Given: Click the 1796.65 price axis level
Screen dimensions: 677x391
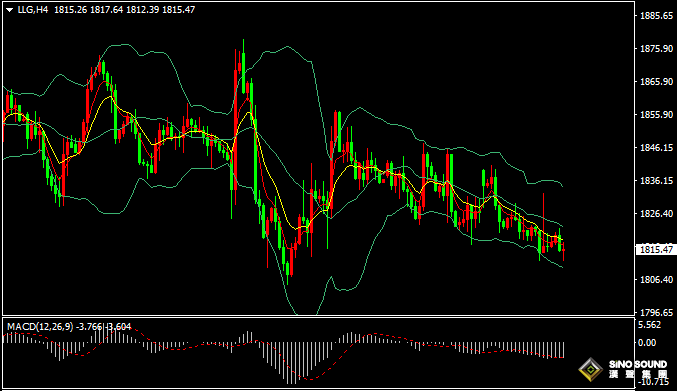Looking at the screenshot, I should [656, 312].
